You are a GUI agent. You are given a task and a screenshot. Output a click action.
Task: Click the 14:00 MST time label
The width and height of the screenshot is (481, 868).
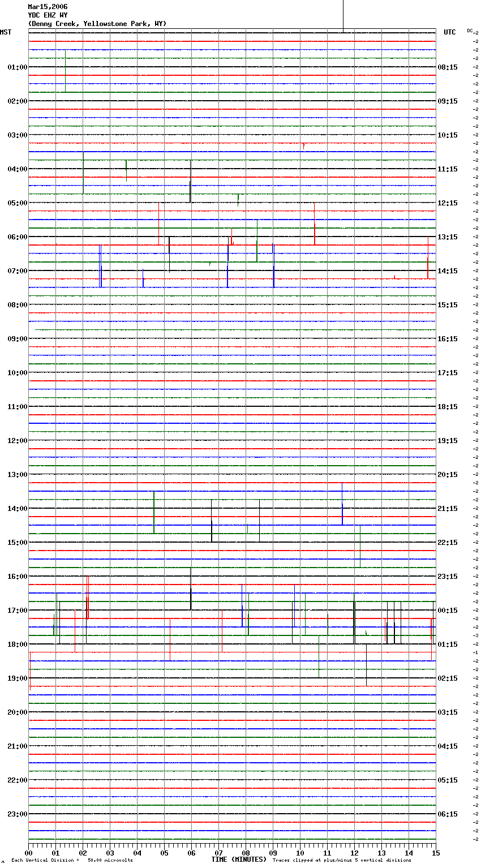click(x=18, y=509)
